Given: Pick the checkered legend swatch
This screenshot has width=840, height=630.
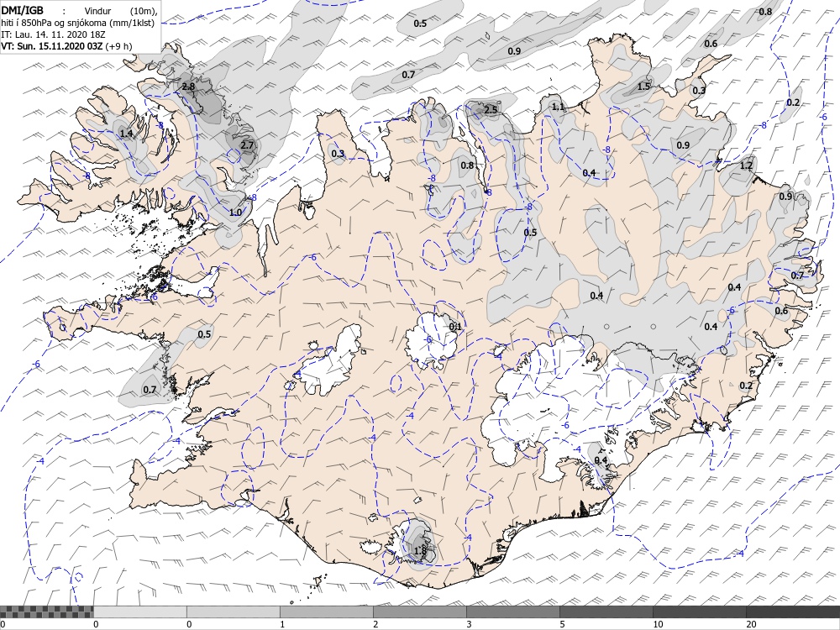Looking at the screenshot, I should (x=46, y=612).
